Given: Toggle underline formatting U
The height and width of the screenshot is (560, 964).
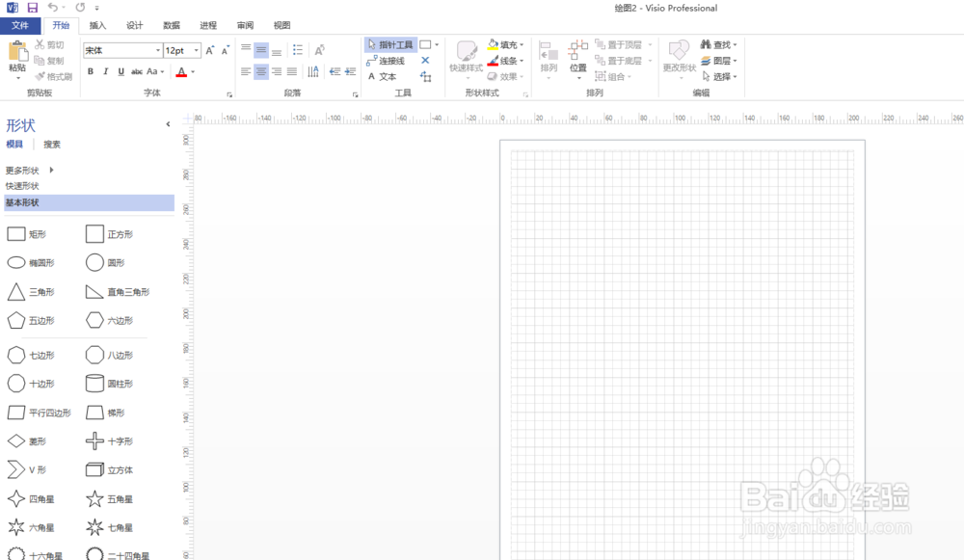Looking at the screenshot, I should 121,71.
